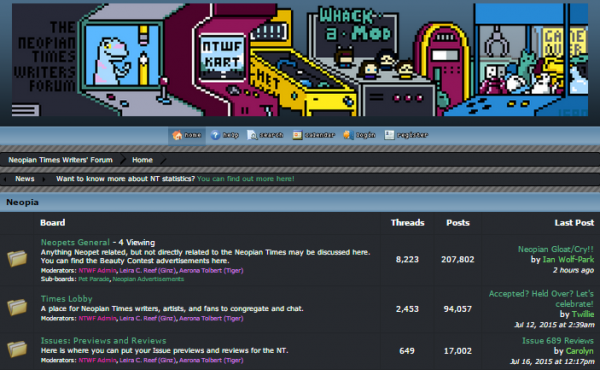Click the login door icon
Viewport: 600px width, 370px height.
point(348,135)
